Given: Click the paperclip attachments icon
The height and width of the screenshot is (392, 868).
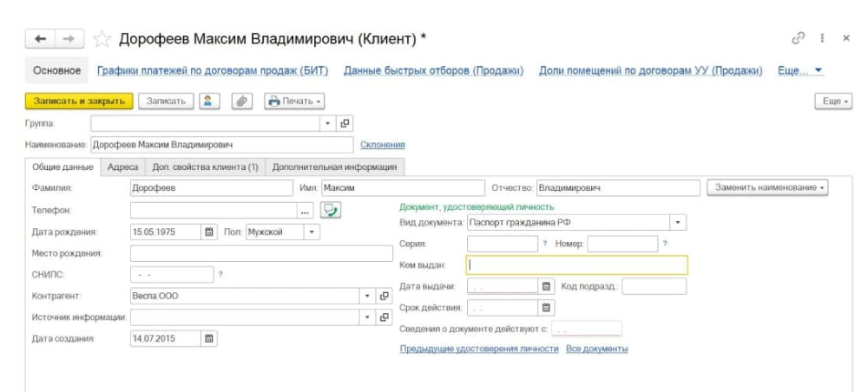Looking at the screenshot, I should (241, 101).
